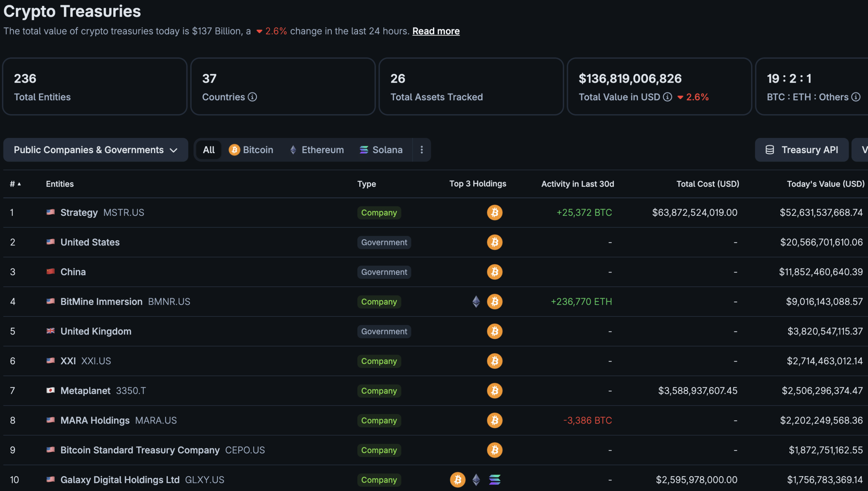Click the Solana holding icon for Galaxy Digital

tap(495, 480)
